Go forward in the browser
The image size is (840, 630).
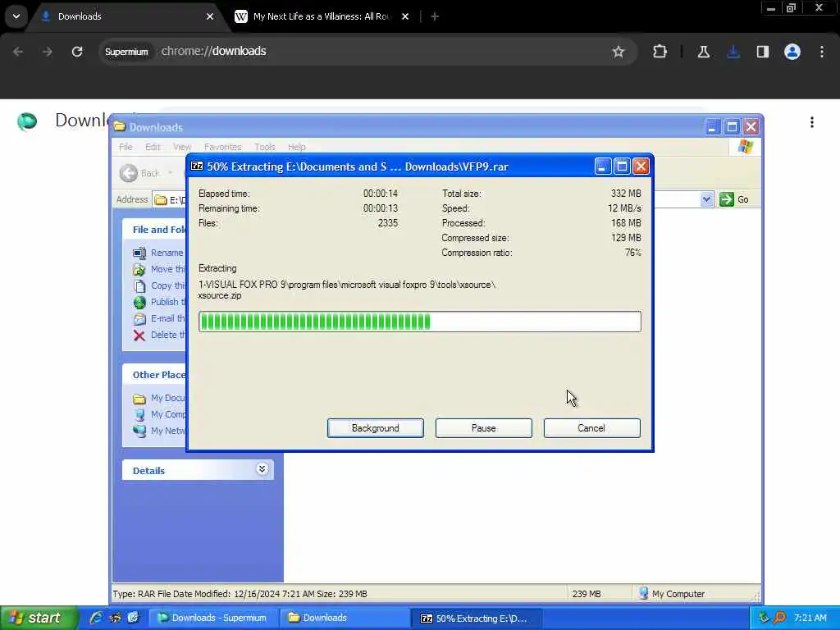pyautogui.click(x=47, y=52)
